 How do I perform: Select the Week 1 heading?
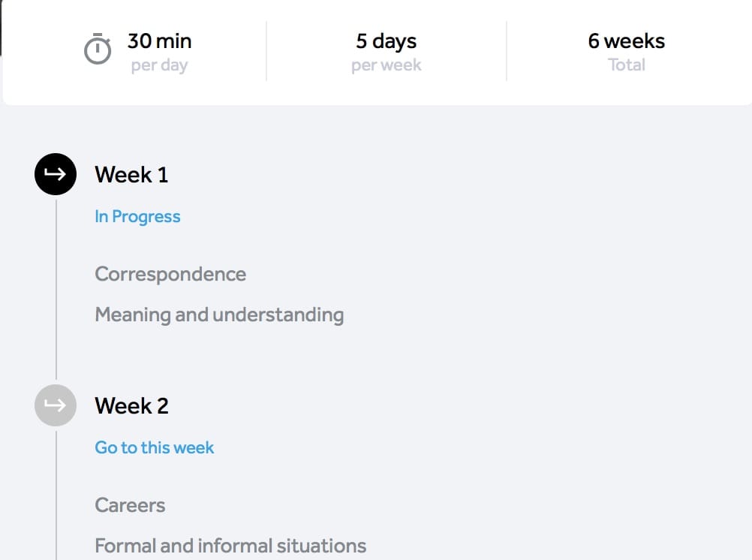click(131, 175)
